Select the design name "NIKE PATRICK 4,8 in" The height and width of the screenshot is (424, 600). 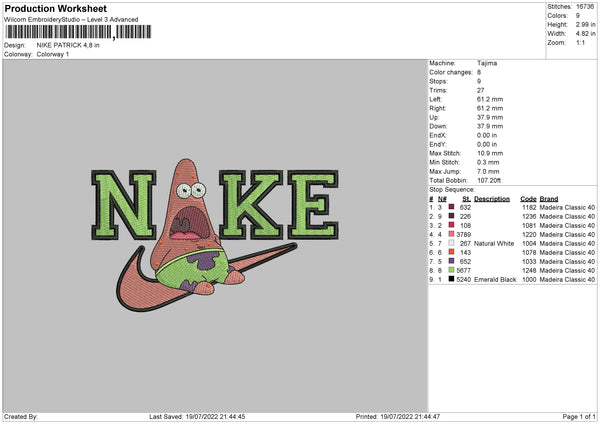pyautogui.click(x=68, y=45)
